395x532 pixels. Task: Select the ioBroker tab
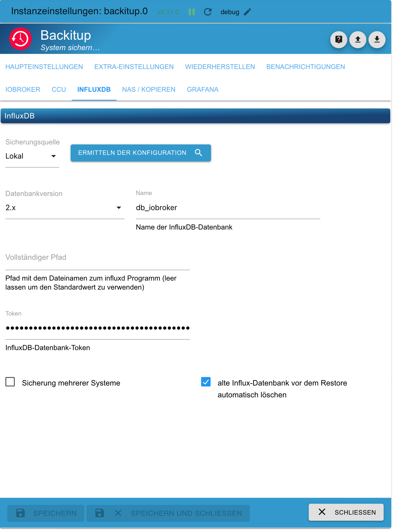[x=23, y=90]
